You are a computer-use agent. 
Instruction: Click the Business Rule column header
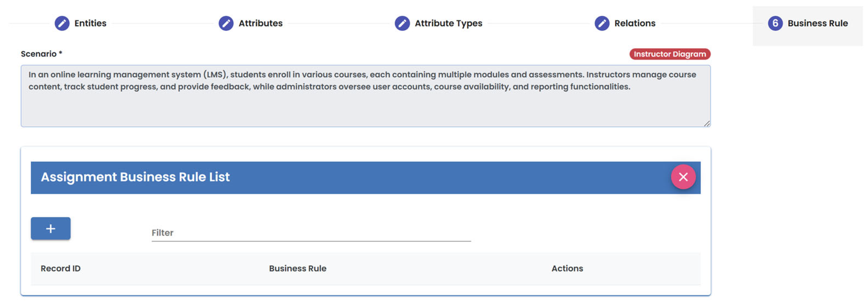pos(298,268)
